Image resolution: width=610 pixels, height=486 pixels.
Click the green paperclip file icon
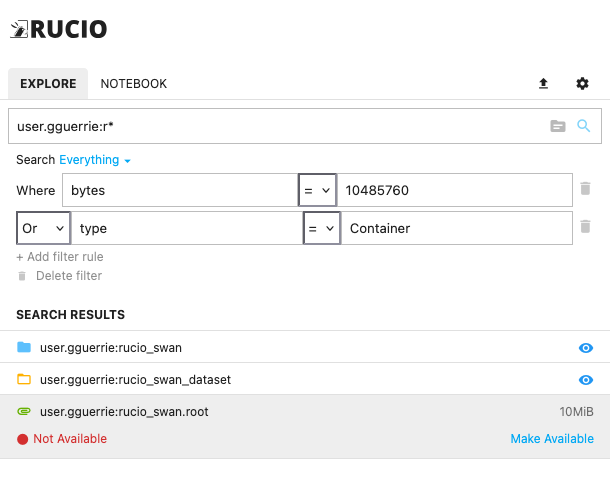[x=24, y=411]
